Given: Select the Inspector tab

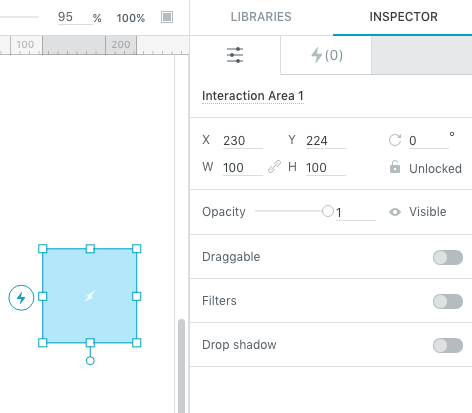Looking at the screenshot, I should click(x=403, y=17).
